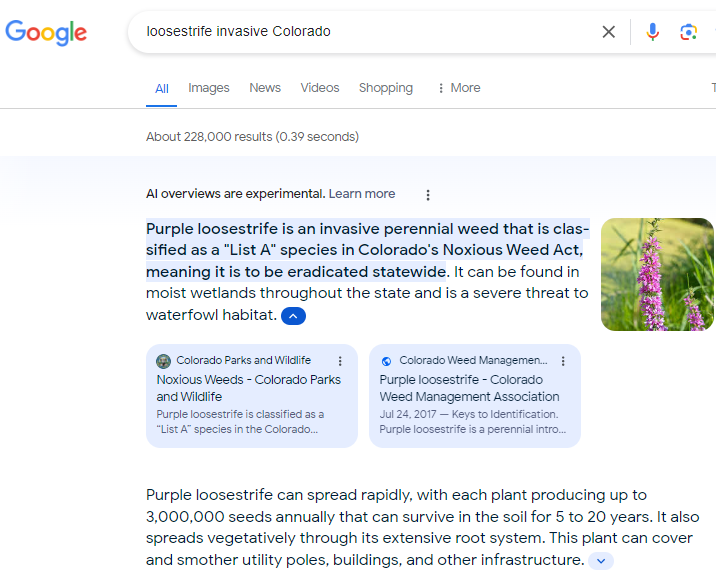Image resolution: width=716 pixels, height=576 pixels.
Task: Open the More search filters dropdown
Action: 458,88
